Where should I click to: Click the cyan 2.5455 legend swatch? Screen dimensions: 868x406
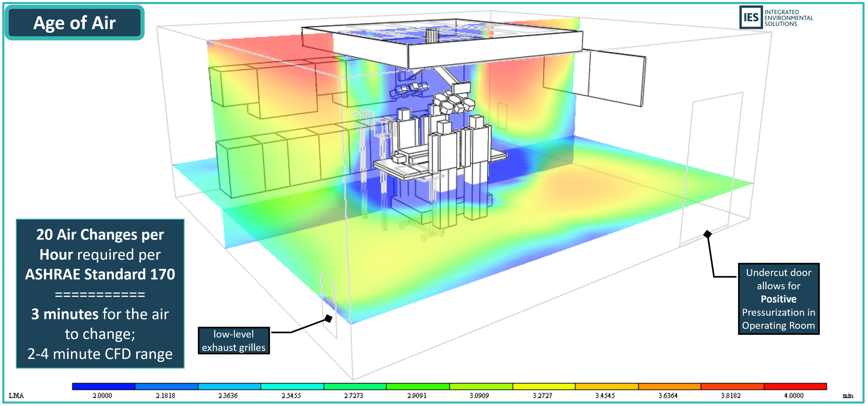coord(292,387)
